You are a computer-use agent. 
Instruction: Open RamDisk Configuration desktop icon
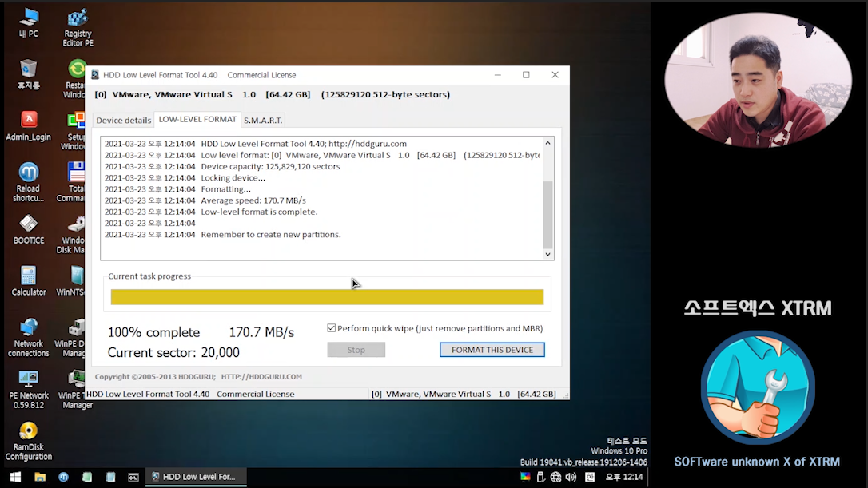point(28,441)
